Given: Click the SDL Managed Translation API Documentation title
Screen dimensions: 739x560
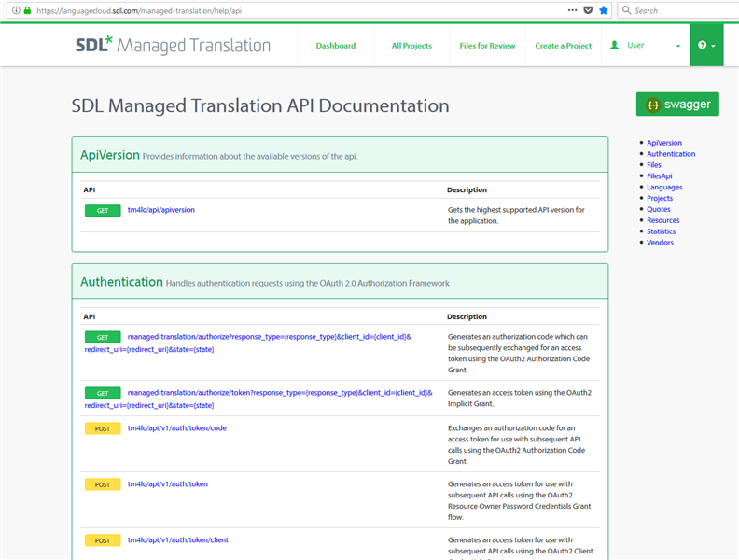Looking at the screenshot, I should (x=260, y=105).
